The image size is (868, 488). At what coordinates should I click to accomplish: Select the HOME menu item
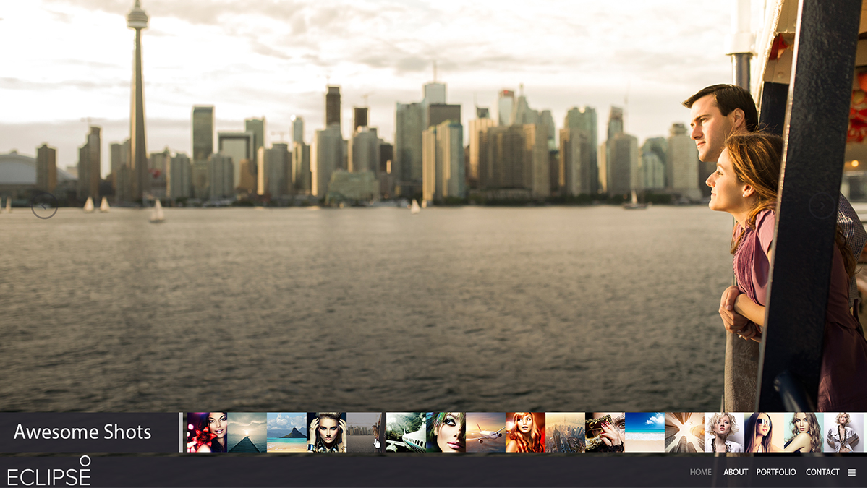699,471
